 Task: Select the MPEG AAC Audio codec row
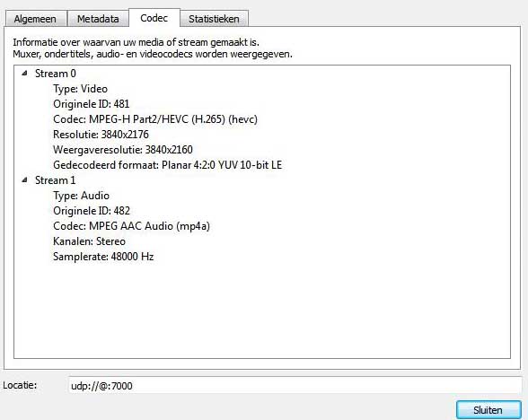point(132,226)
